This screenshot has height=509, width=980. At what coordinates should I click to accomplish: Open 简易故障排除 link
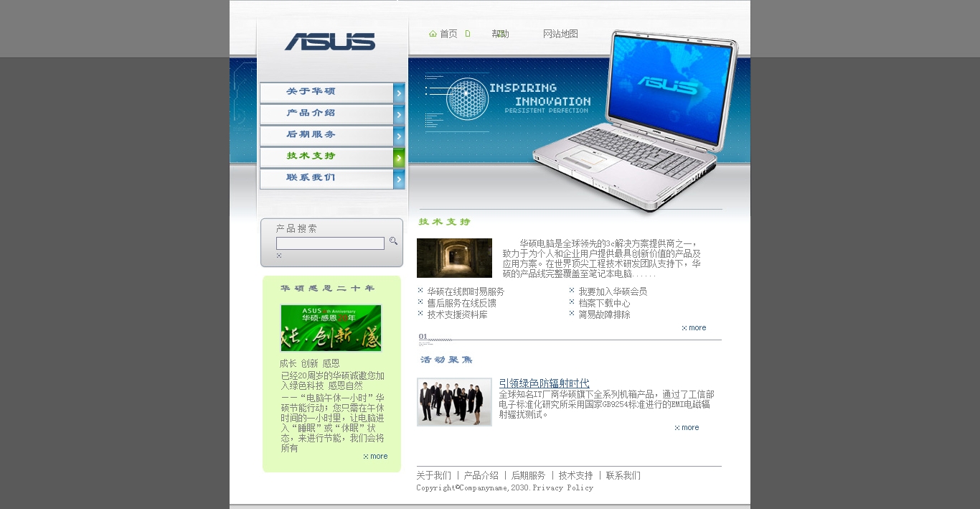[x=604, y=314]
